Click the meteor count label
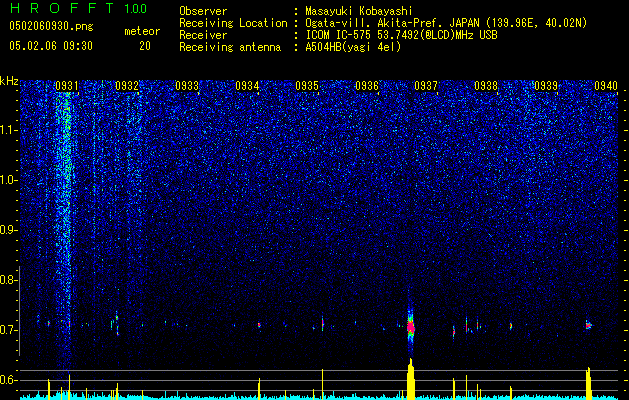The height and width of the screenshot is (400, 629). pos(142,31)
